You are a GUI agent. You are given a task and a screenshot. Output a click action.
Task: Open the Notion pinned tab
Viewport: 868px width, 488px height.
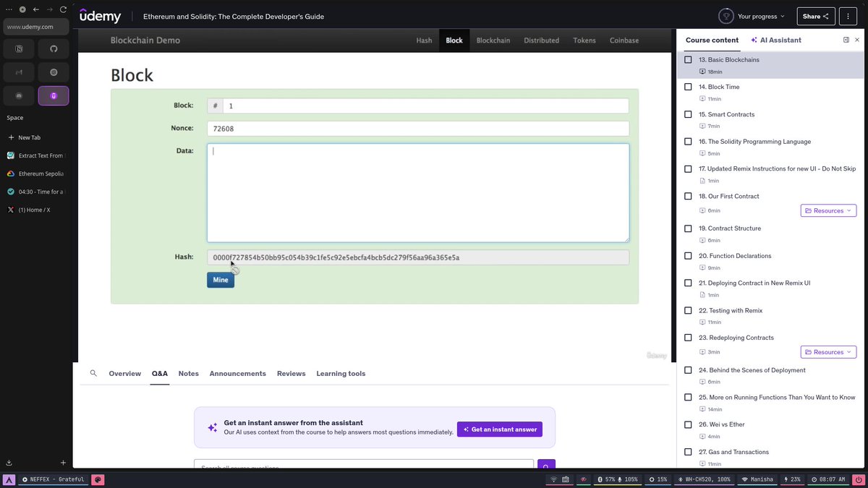click(x=19, y=49)
